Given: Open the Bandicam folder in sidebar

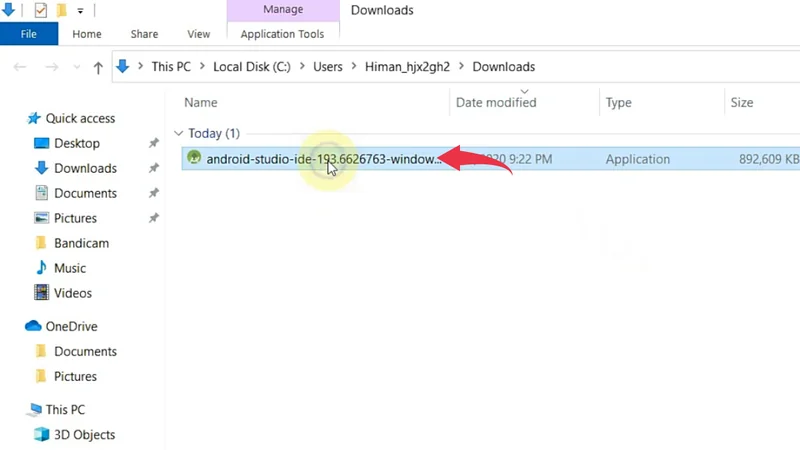Looking at the screenshot, I should click(x=81, y=243).
